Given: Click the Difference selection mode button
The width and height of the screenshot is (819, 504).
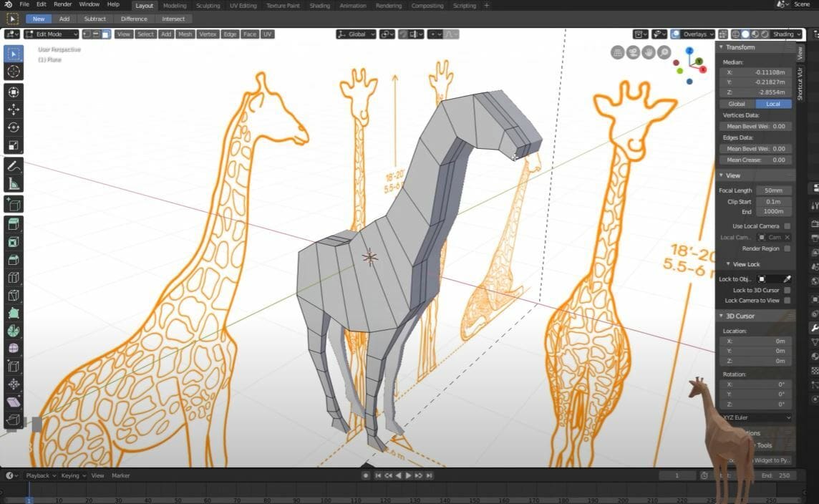Looking at the screenshot, I should [134, 19].
